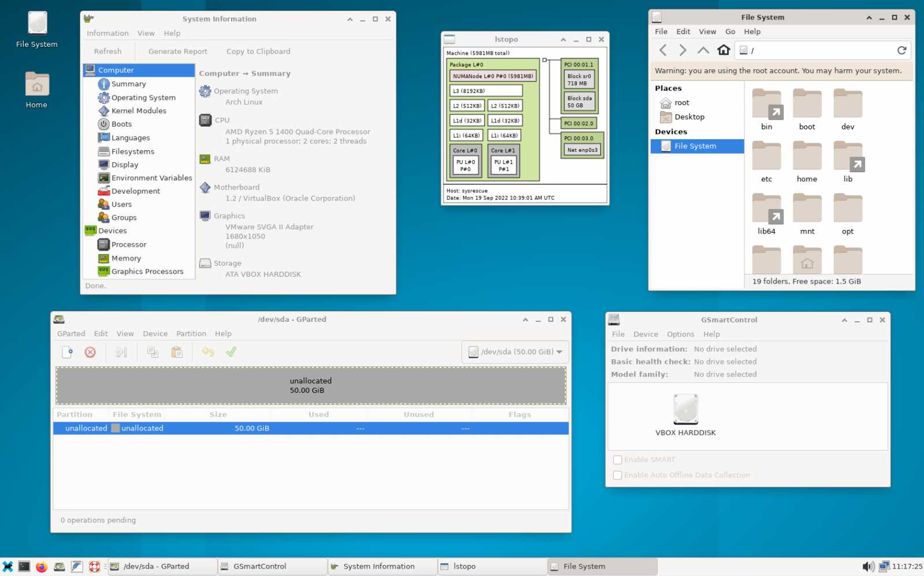
Task: Open Information menu in System Information
Action: (107, 34)
